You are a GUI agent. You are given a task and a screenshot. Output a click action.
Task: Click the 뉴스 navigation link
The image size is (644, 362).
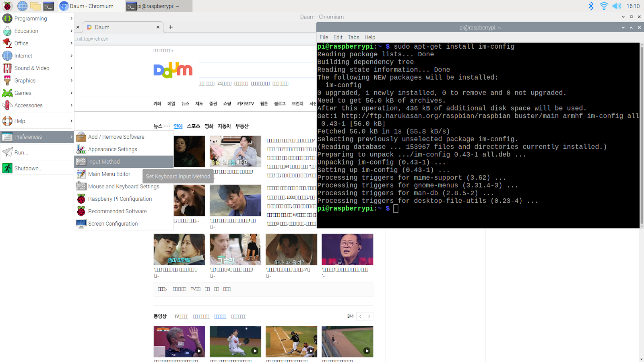(185, 104)
